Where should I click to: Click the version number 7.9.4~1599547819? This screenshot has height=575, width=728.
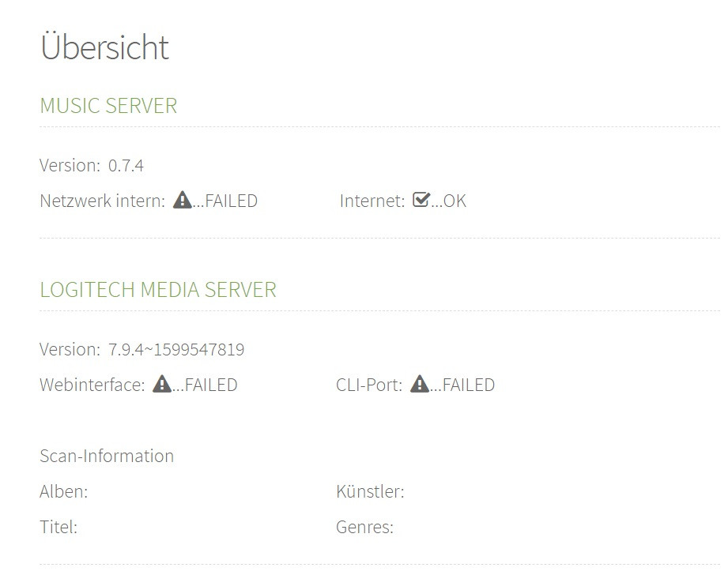click(x=176, y=349)
